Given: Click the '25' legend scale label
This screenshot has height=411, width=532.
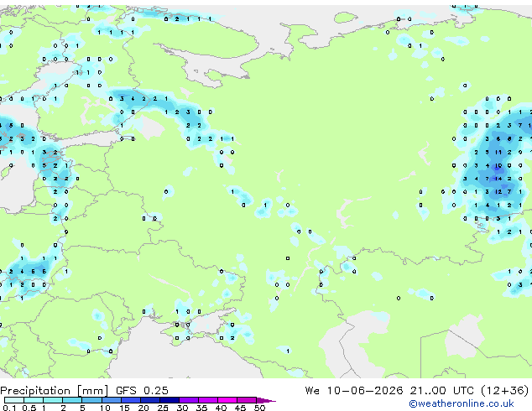Looking at the screenshot, I should [x=163, y=408].
